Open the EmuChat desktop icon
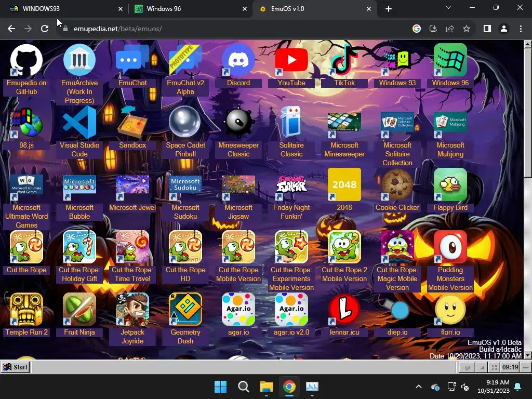 132,60
